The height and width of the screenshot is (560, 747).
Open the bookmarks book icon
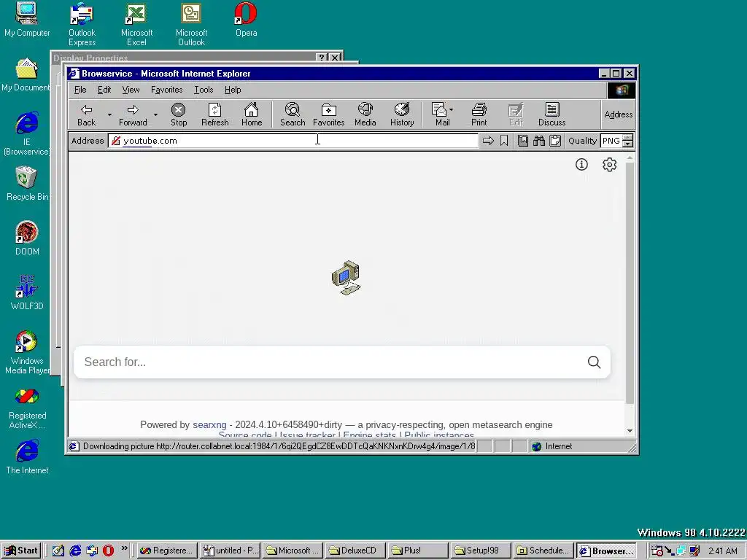tap(522, 141)
